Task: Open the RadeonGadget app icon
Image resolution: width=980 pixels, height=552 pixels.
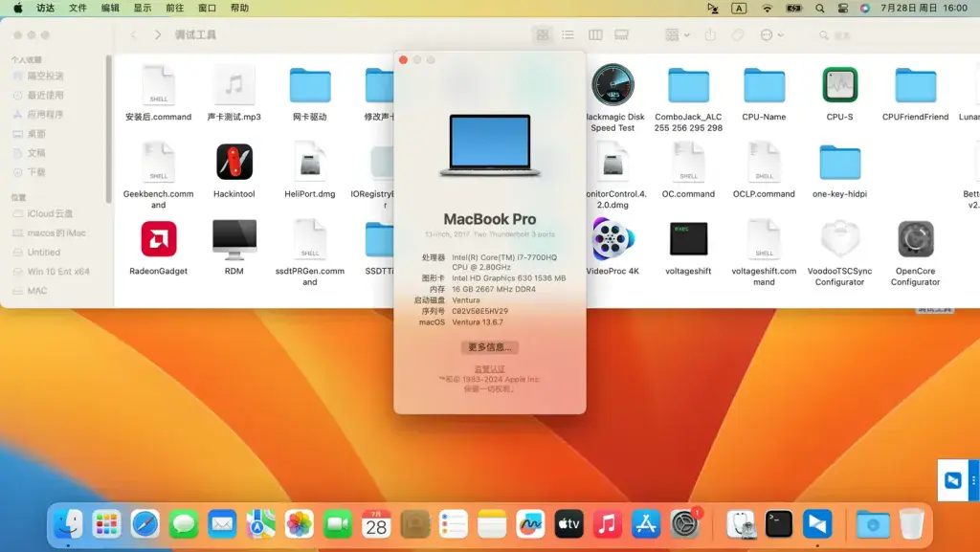Action: pos(159,238)
